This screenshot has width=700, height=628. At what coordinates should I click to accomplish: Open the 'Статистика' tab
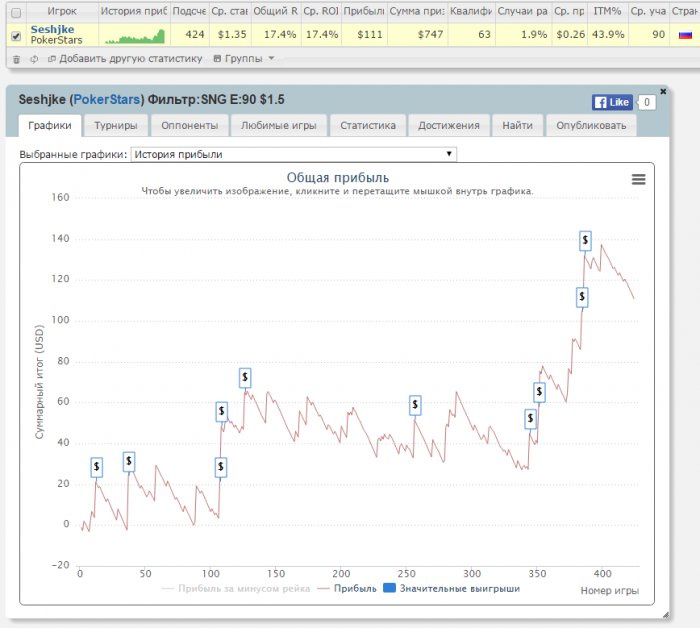367,126
